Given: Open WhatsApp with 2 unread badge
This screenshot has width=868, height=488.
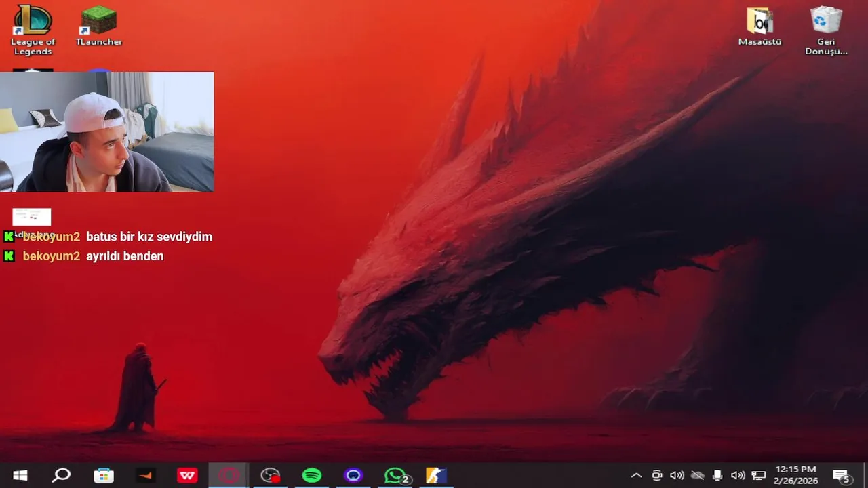Looking at the screenshot, I should [x=395, y=476].
